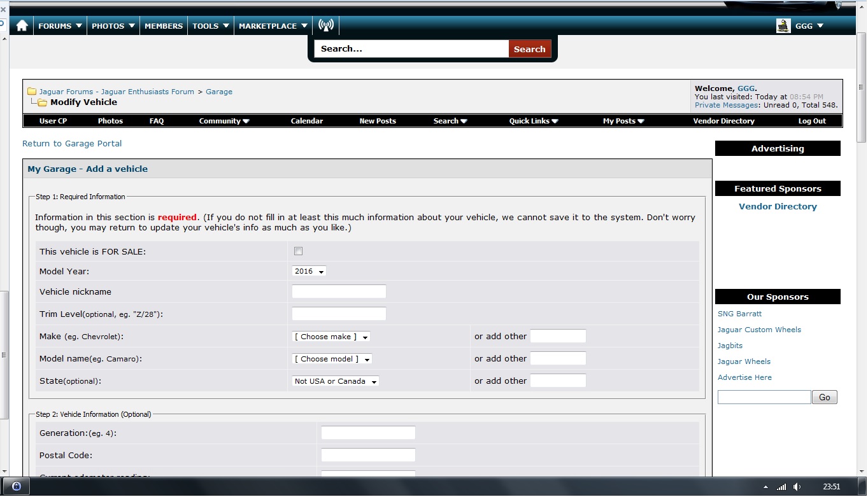Open the State dropdown list

pos(335,381)
